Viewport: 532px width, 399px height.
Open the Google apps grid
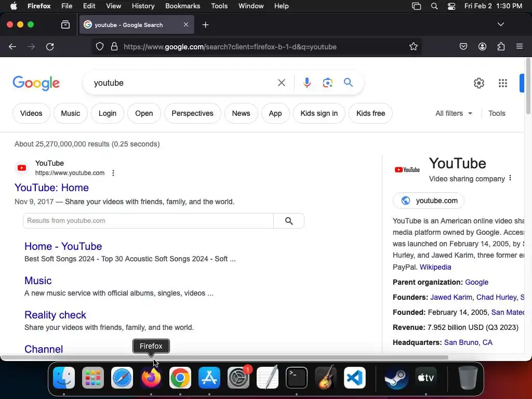tap(503, 83)
